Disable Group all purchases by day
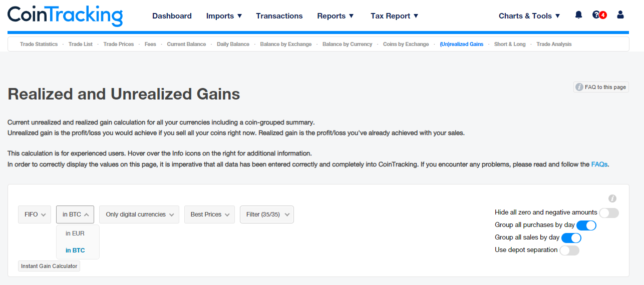644x285 pixels. point(586,225)
